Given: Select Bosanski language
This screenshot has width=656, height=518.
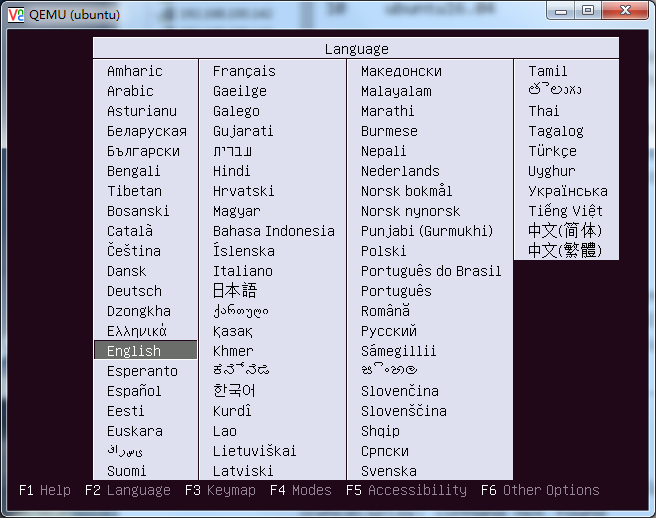Looking at the screenshot, I should point(138,211).
